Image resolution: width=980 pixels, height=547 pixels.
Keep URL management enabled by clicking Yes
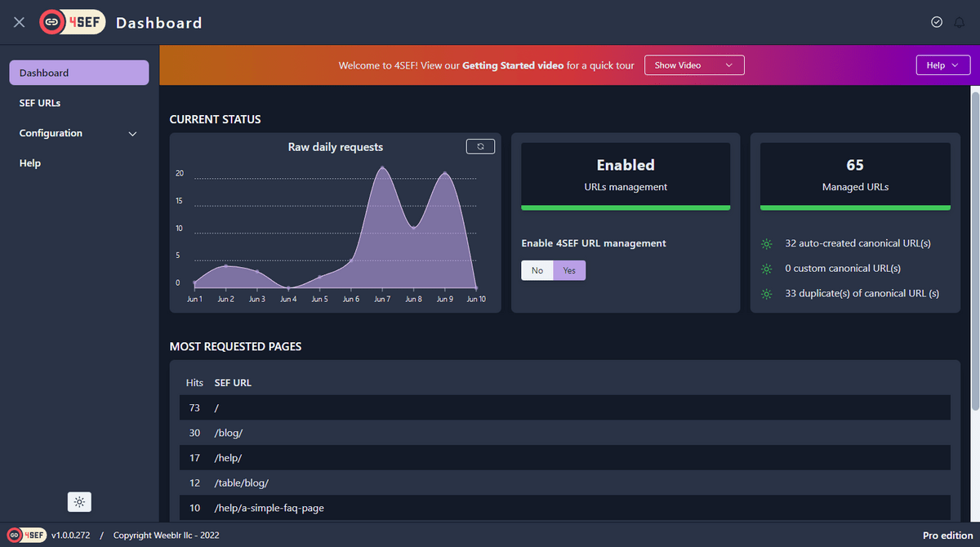568,269
